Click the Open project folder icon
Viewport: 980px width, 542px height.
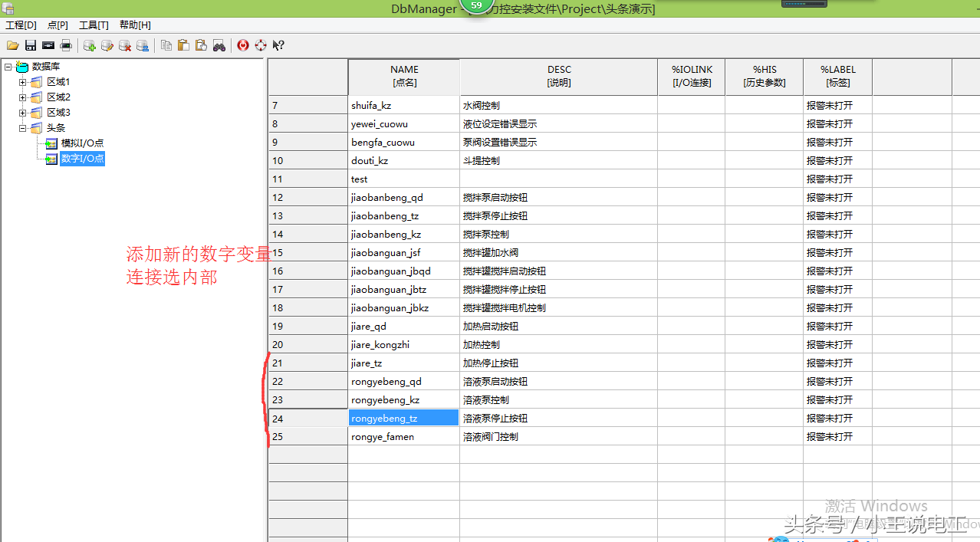tap(13, 45)
